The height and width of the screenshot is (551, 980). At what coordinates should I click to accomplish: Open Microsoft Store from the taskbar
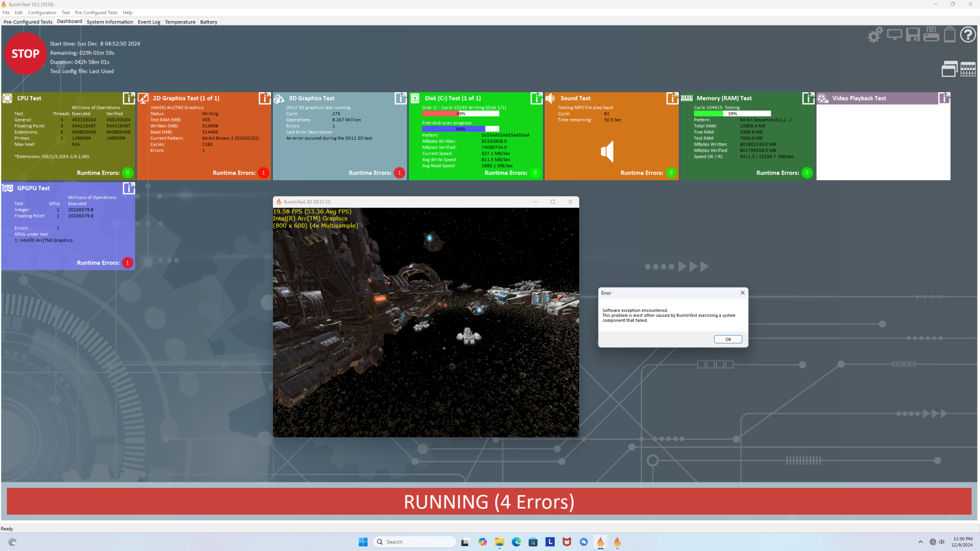[x=533, y=542]
